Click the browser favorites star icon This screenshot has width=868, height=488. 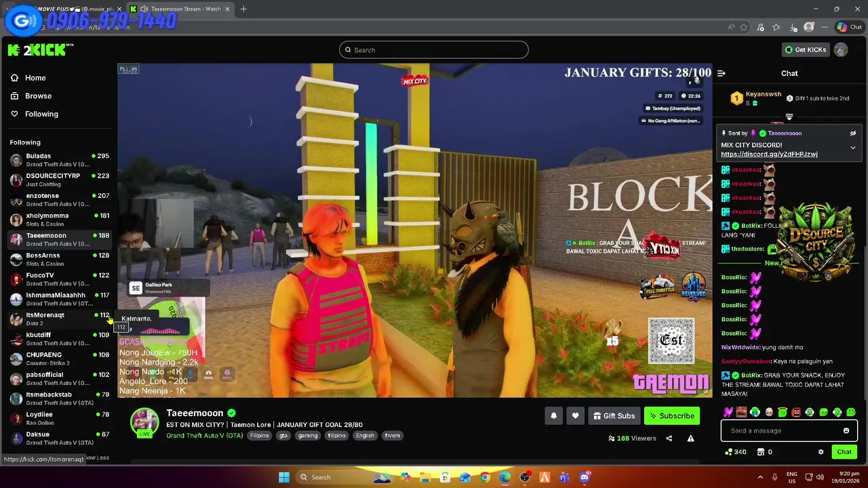744,27
